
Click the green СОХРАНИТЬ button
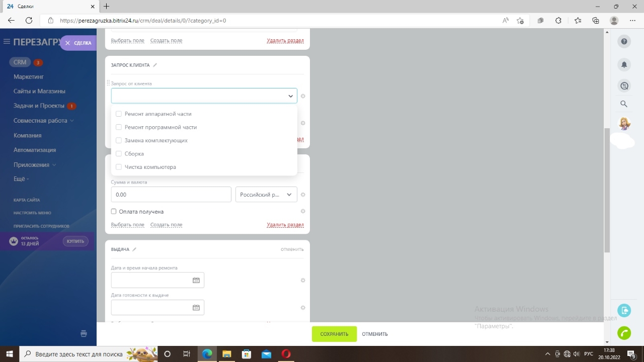[x=334, y=334]
